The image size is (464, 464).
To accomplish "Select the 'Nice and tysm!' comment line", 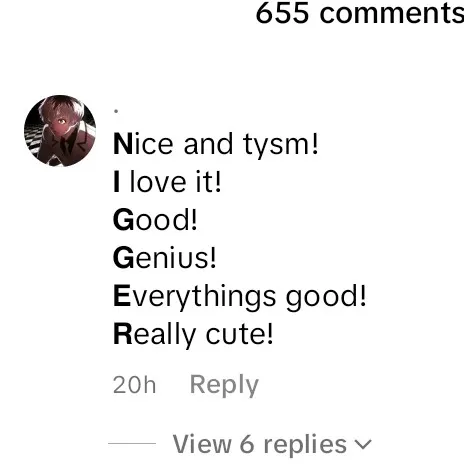I will [216, 144].
